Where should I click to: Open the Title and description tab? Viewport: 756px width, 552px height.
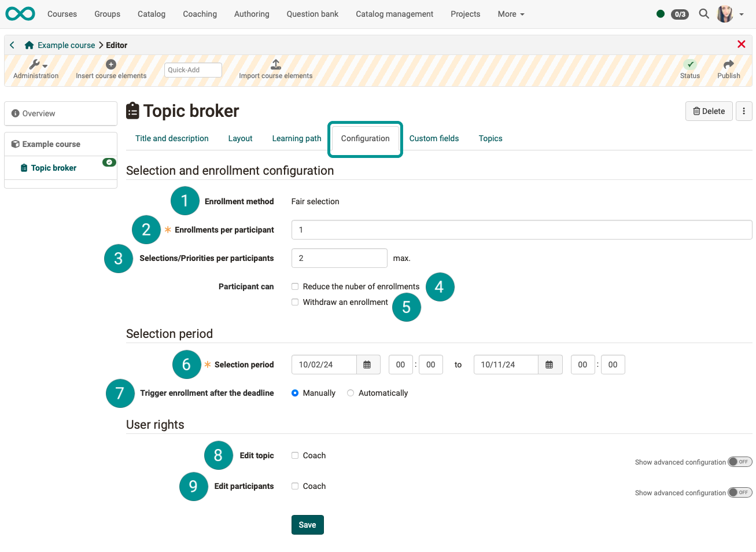(172, 138)
